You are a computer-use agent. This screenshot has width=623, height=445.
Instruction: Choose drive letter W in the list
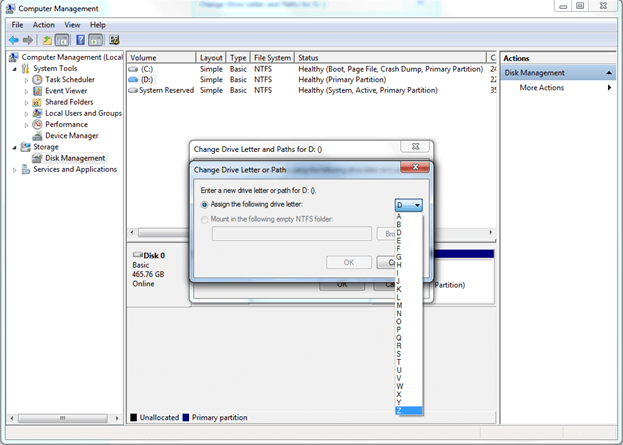coord(409,386)
